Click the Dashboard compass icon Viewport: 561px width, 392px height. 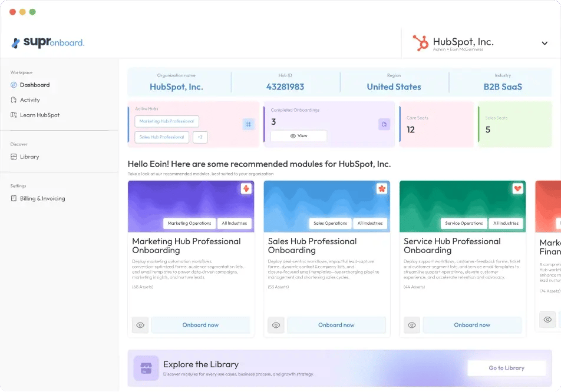click(x=14, y=85)
